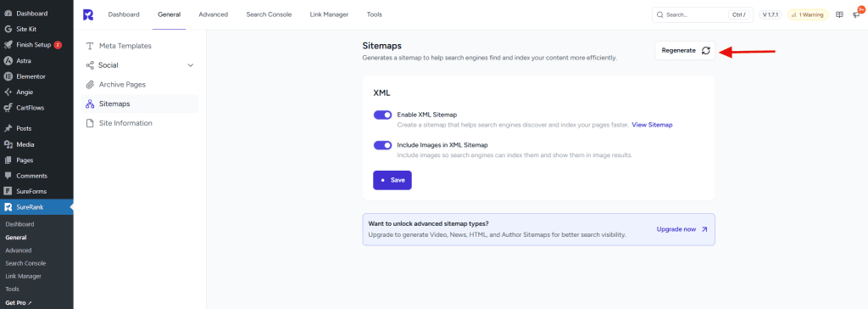Switch to the Tools tab
This screenshot has height=309, width=868.
pos(374,15)
